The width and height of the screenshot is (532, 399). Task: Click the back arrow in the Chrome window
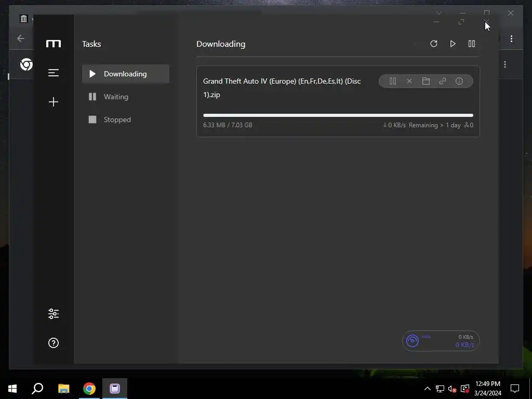[21, 38]
